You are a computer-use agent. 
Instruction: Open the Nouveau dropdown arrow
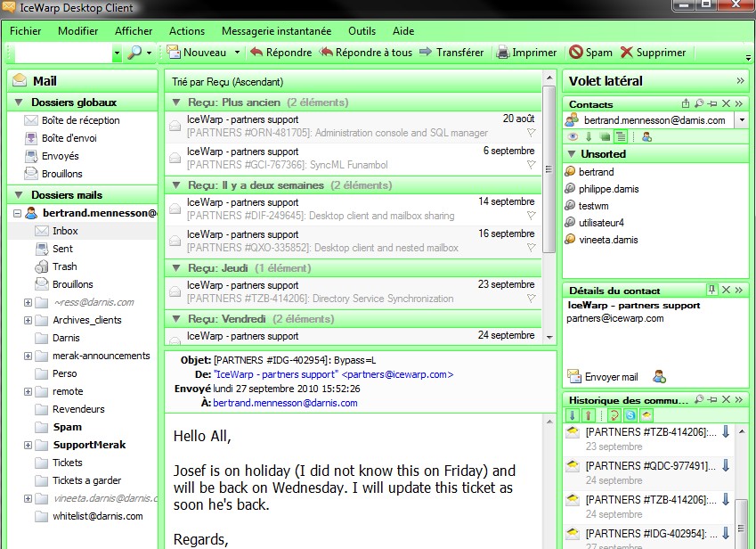237,53
